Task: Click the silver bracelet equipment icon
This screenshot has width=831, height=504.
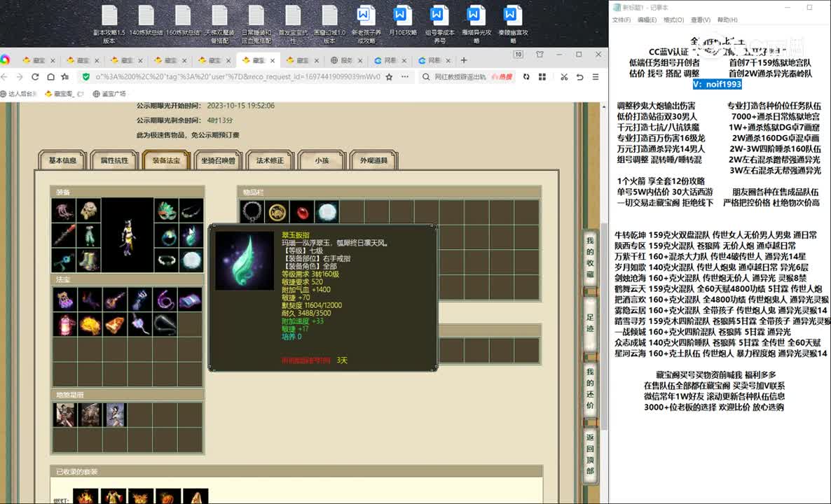Action: coord(167,260)
